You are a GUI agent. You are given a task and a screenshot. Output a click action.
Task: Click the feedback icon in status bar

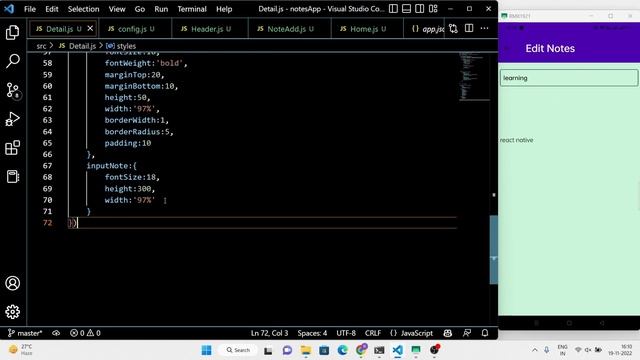467,333
